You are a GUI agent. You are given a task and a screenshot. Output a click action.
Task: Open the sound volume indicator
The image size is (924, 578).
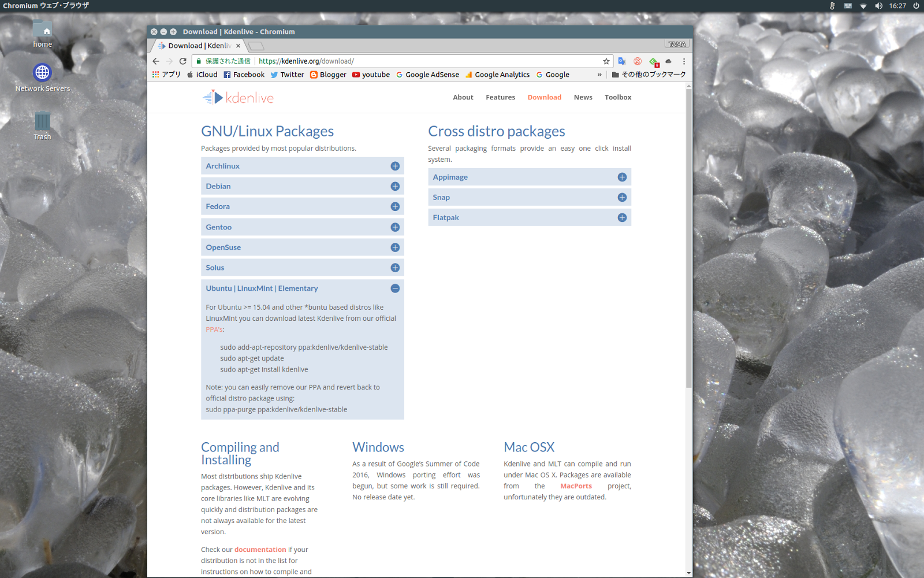pyautogui.click(x=878, y=6)
